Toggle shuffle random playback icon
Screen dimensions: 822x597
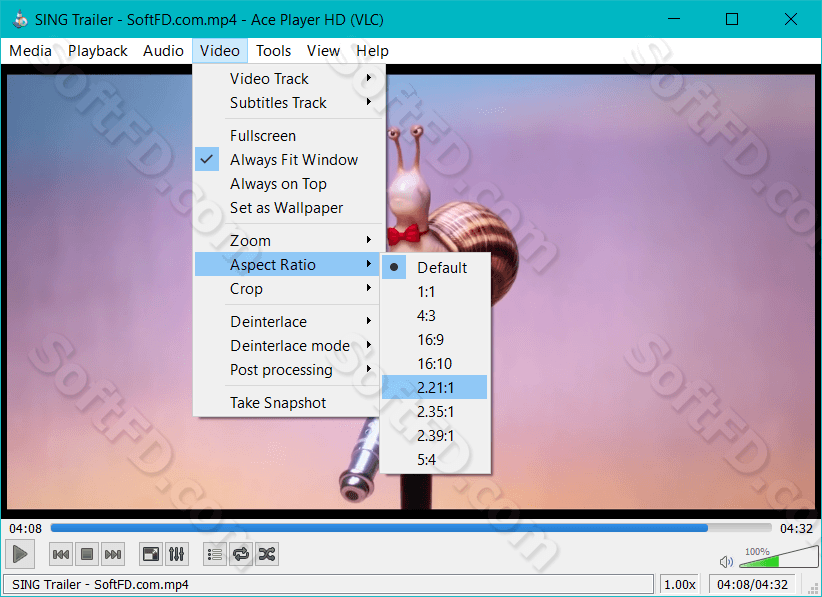coord(267,555)
